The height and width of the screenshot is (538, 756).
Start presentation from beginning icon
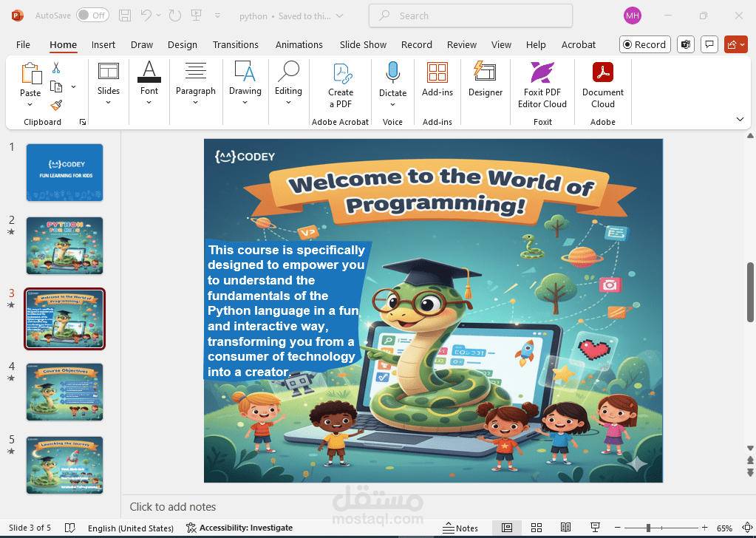[197, 16]
